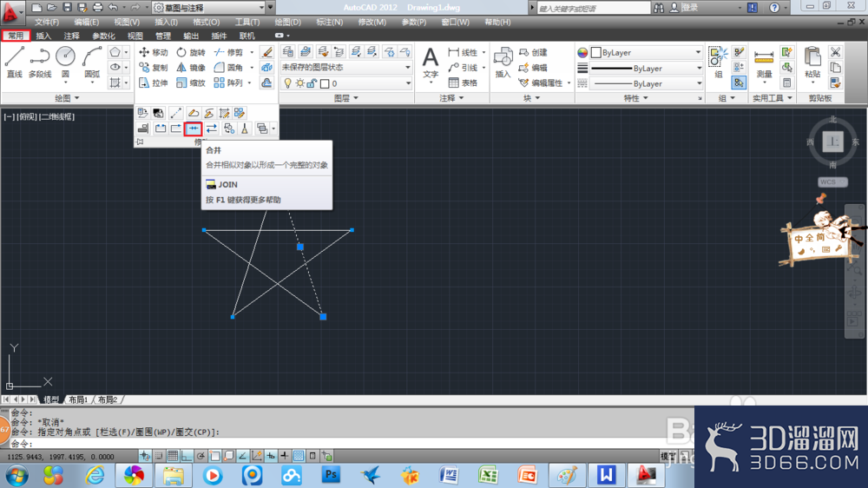The height and width of the screenshot is (488, 868).
Task: Toggle the layer lightbulb on/off icon
Action: [x=288, y=83]
